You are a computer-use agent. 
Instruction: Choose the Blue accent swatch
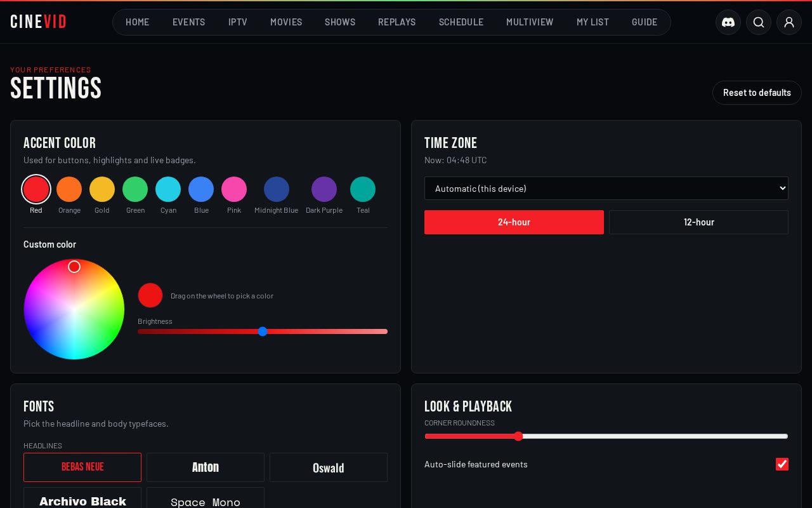[201, 189]
